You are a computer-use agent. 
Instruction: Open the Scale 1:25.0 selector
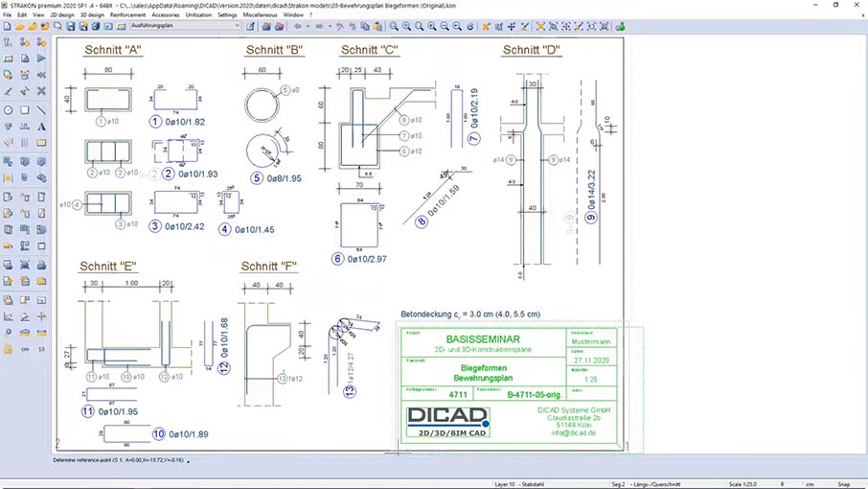click(743, 484)
